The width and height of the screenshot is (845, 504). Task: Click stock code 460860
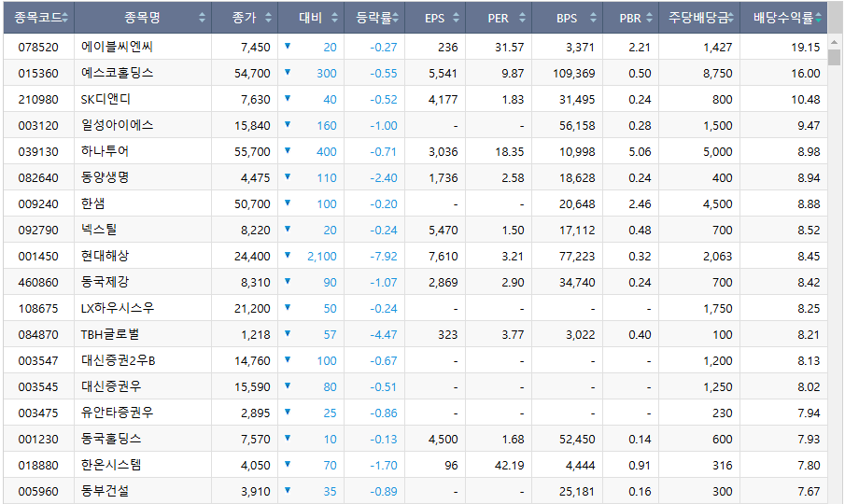(x=38, y=282)
